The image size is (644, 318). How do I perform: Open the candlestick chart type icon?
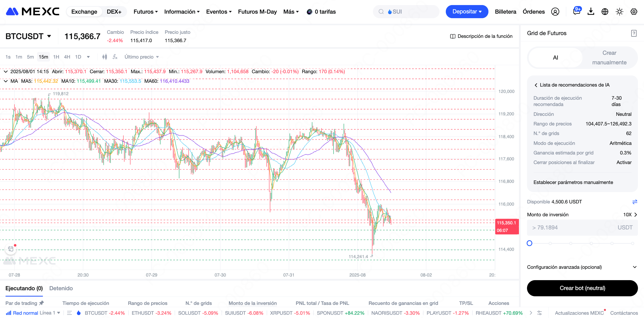pos(105,57)
